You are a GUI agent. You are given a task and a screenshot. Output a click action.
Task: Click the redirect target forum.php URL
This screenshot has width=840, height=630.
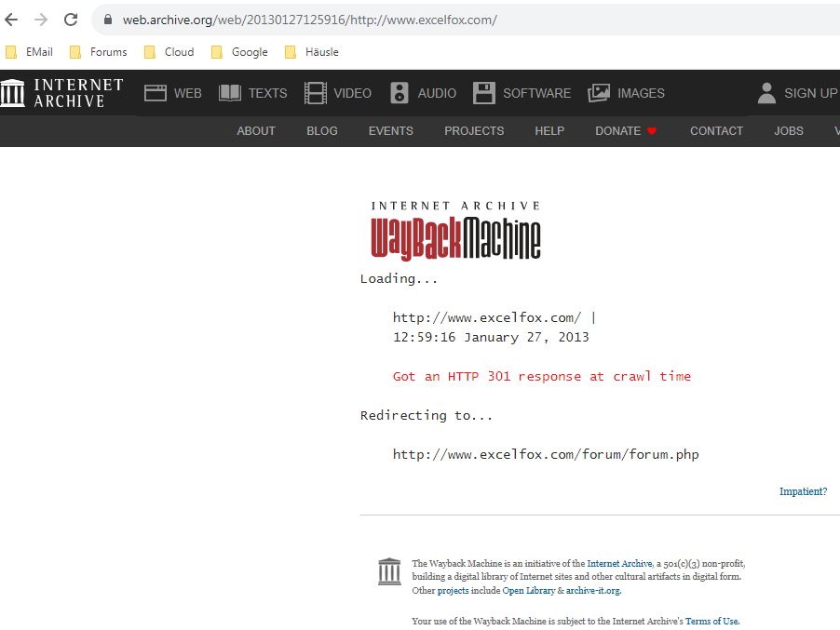tap(546, 454)
